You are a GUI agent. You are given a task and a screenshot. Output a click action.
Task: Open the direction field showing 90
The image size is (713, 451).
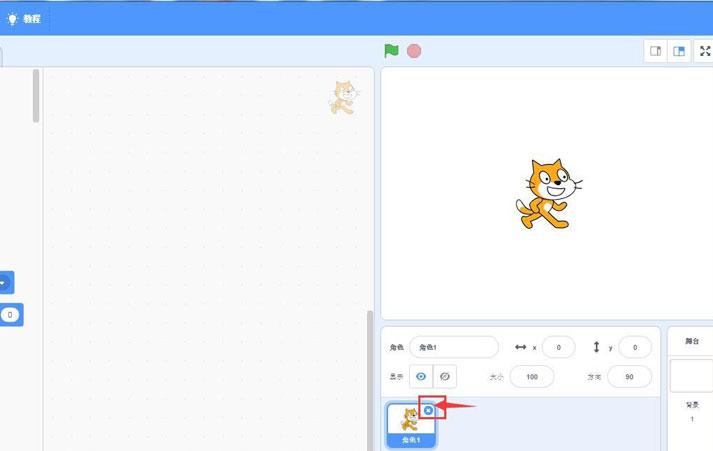coord(622,376)
